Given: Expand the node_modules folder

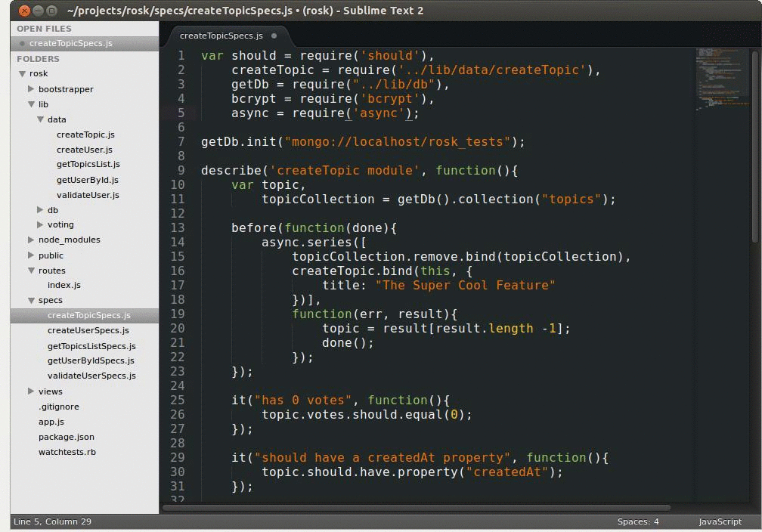Looking at the screenshot, I should (x=31, y=240).
